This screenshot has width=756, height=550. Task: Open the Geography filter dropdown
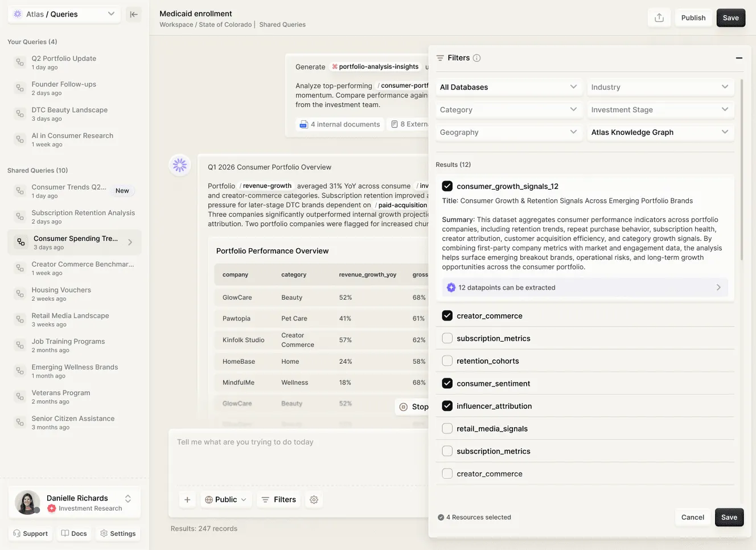click(x=509, y=132)
